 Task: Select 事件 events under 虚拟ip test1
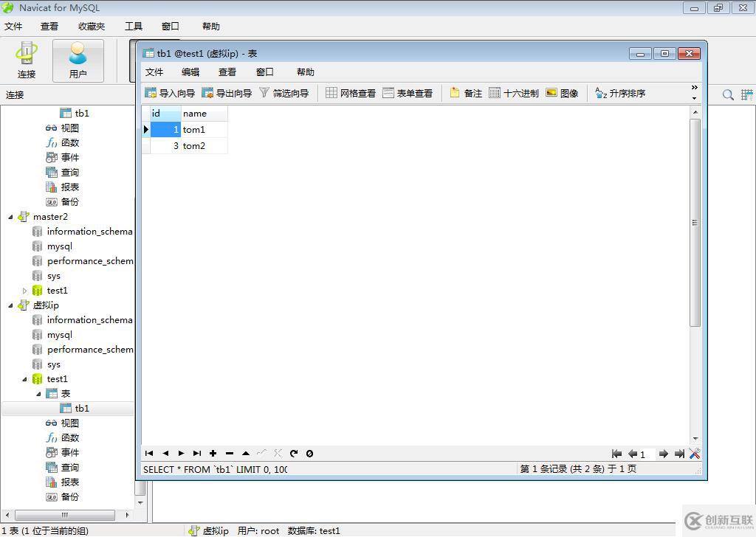62,453
